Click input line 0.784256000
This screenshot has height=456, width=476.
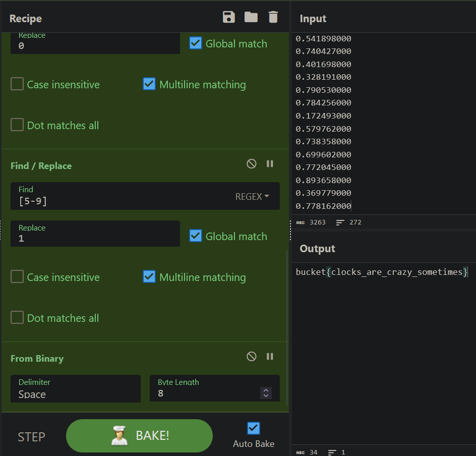click(x=323, y=103)
